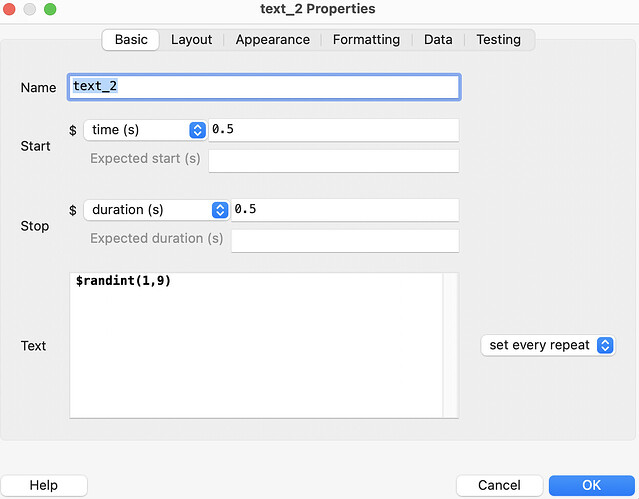Viewport: 639px width, 499px height.
Task: Close the text_2 Properties window
Action: coord(11,9)
